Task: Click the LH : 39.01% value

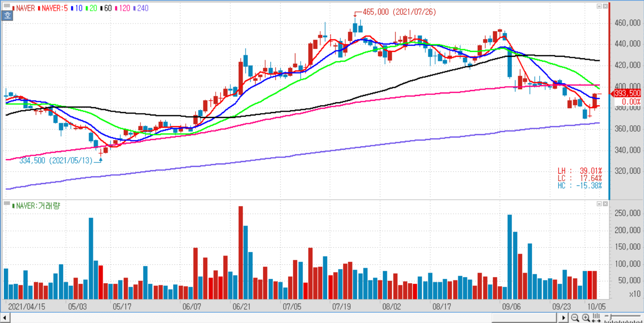Action: click(x=580, y=171)
